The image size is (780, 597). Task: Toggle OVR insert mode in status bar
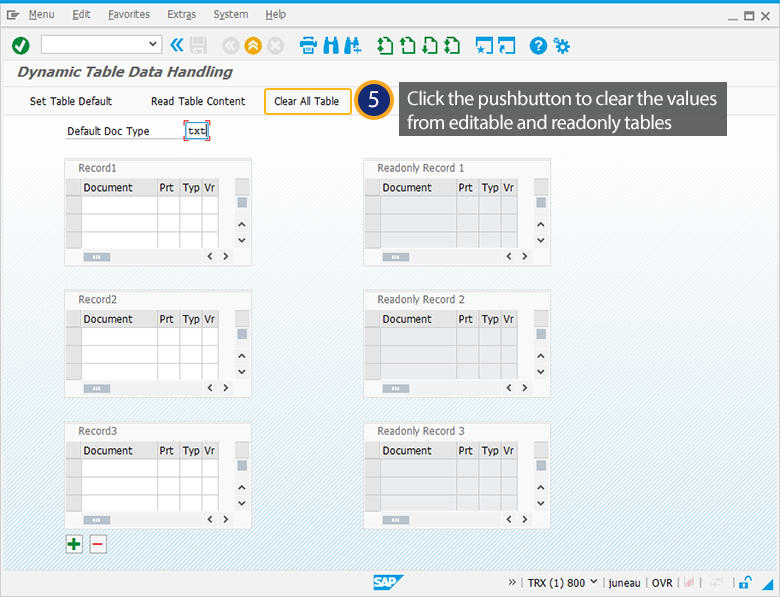[x=662, y=583]
